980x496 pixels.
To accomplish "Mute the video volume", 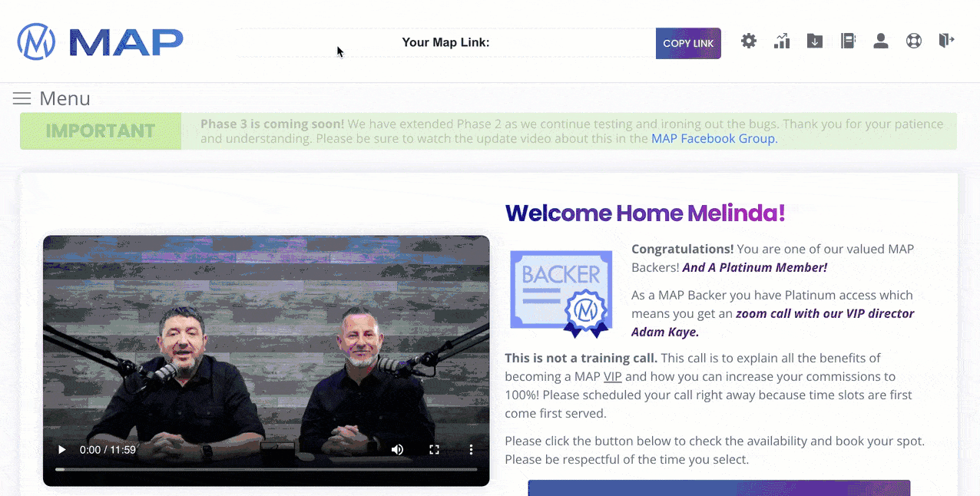I will (397, 450).
